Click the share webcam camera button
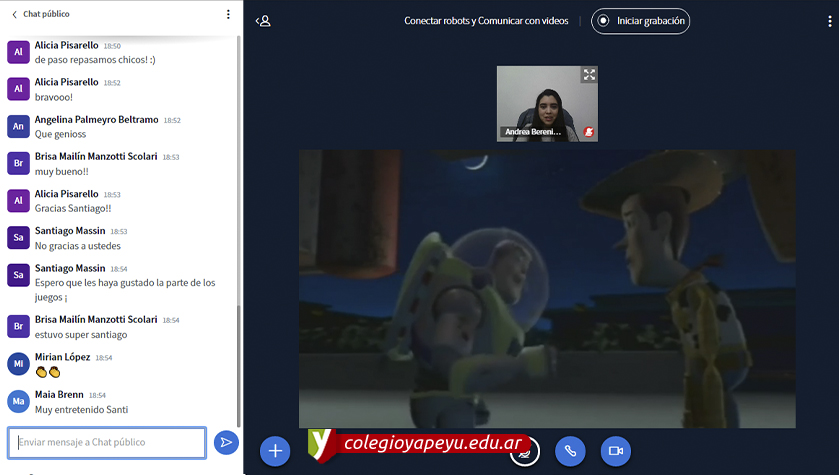Viewport: 839px width, 475px height. pyautogui.click(x=616, y=451)
